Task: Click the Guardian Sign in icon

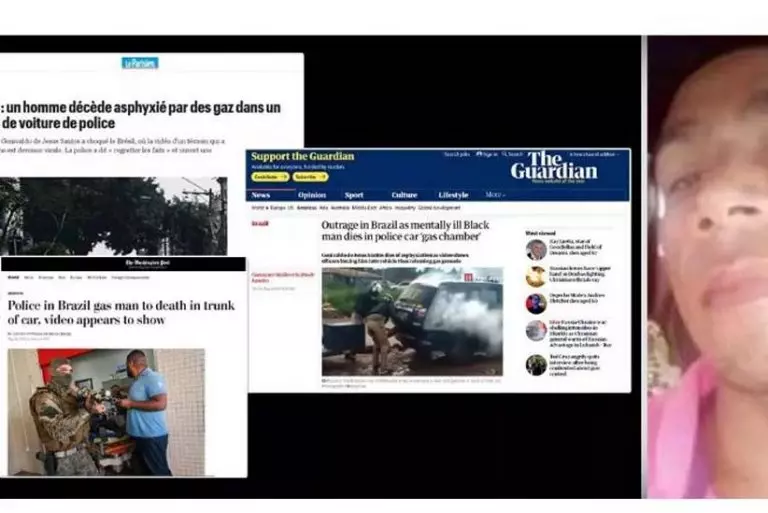Action: (x=487, y=155)
